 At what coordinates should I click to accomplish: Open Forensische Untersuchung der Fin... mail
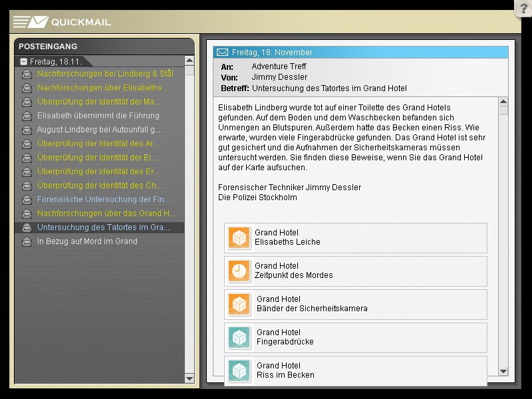(103, 199)
